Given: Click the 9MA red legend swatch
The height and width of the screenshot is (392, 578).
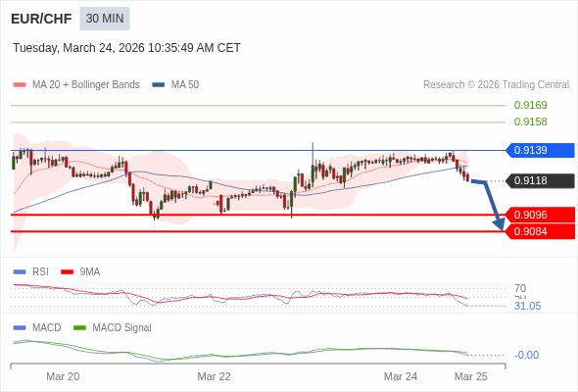Looking at the screenshot, I should tap(67, 272).
